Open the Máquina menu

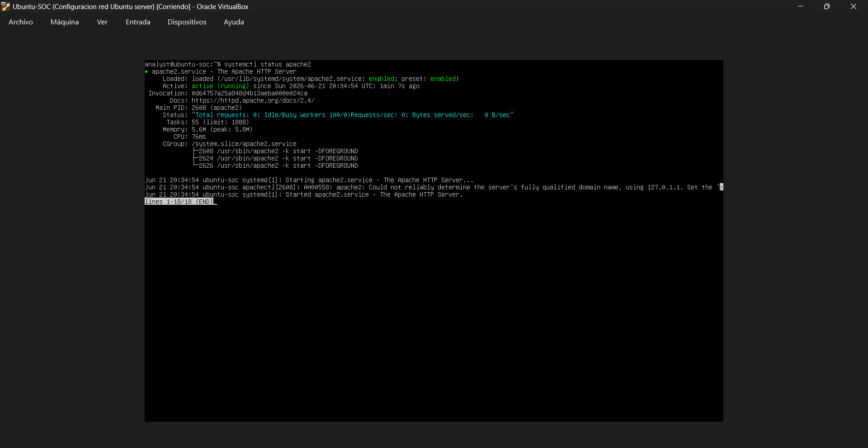click(65, 22)
